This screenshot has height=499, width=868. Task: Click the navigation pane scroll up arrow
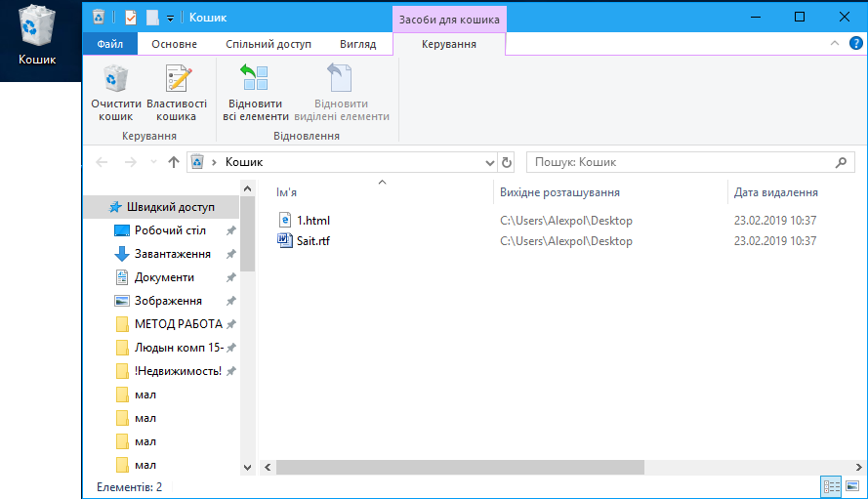pyautogui.click(x=247, y=188)
